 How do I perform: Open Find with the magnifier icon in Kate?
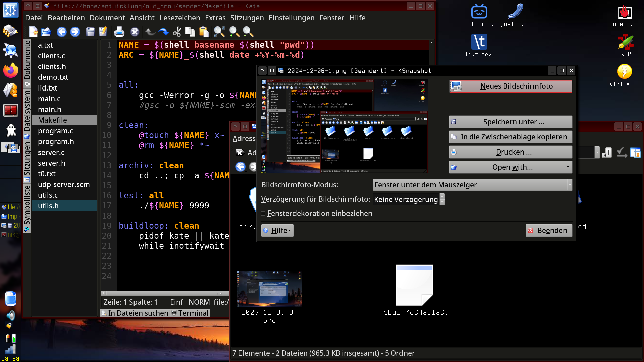(x=219, y=32)
